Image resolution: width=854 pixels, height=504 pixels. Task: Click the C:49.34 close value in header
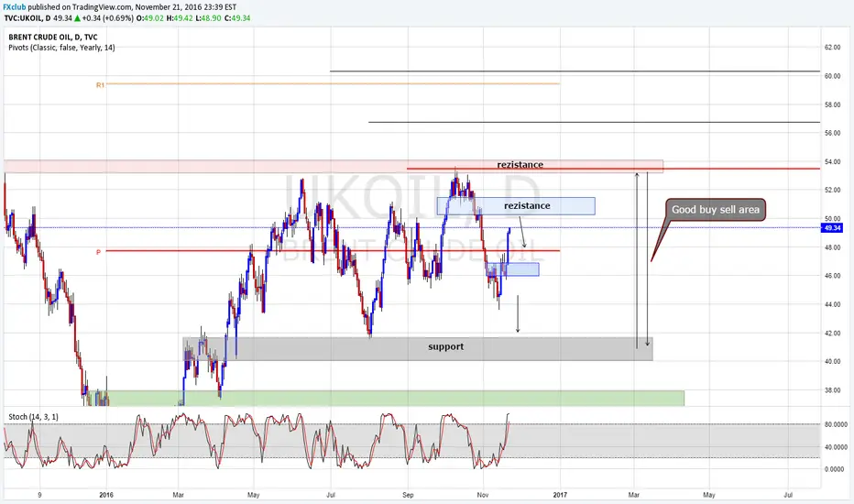pos(237,18)
